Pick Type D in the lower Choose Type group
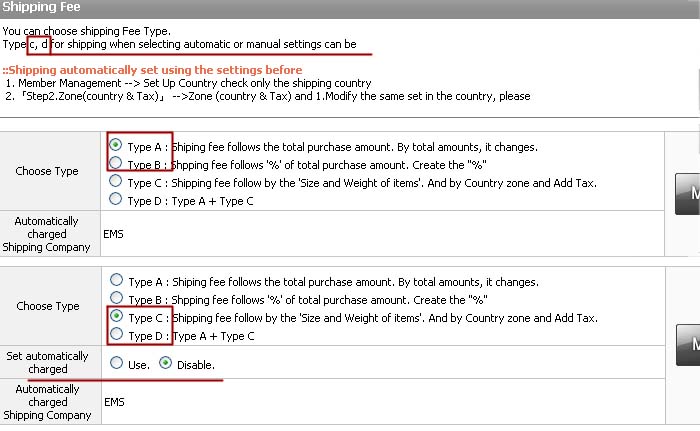The width and height of the screenshot is (700, 431). [117, 335]
